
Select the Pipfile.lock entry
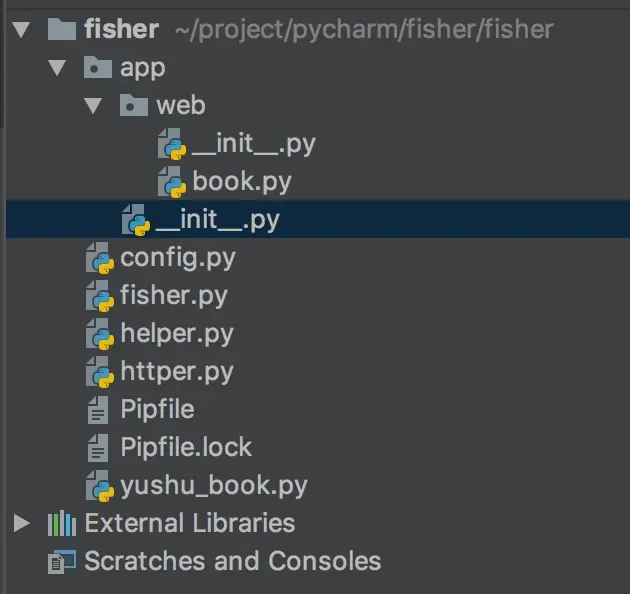click(x=186, y=448)
